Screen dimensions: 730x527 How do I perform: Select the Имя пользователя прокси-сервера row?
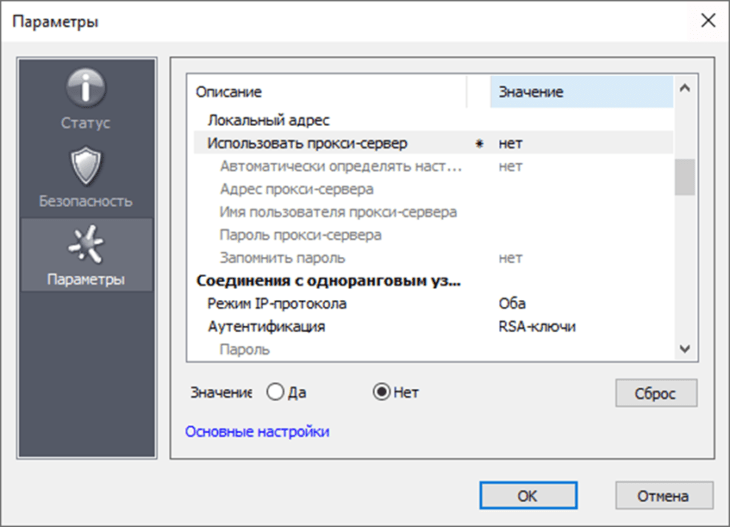pos(433,212)
